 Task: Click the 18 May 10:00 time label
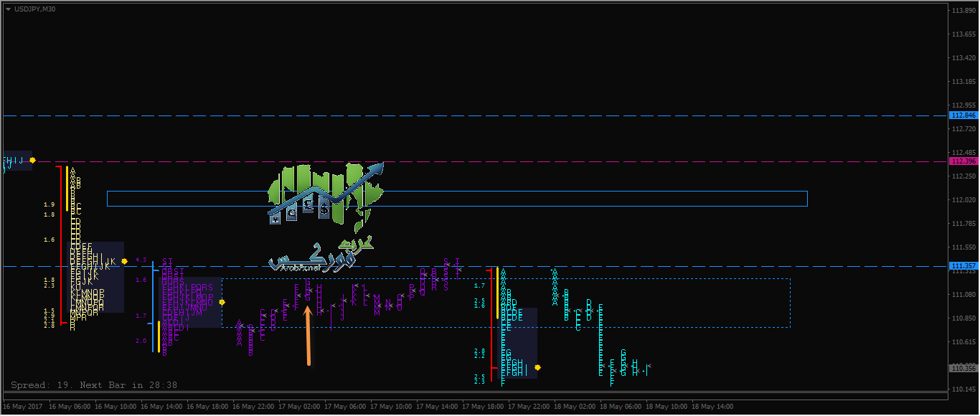(x=666, y=406)
